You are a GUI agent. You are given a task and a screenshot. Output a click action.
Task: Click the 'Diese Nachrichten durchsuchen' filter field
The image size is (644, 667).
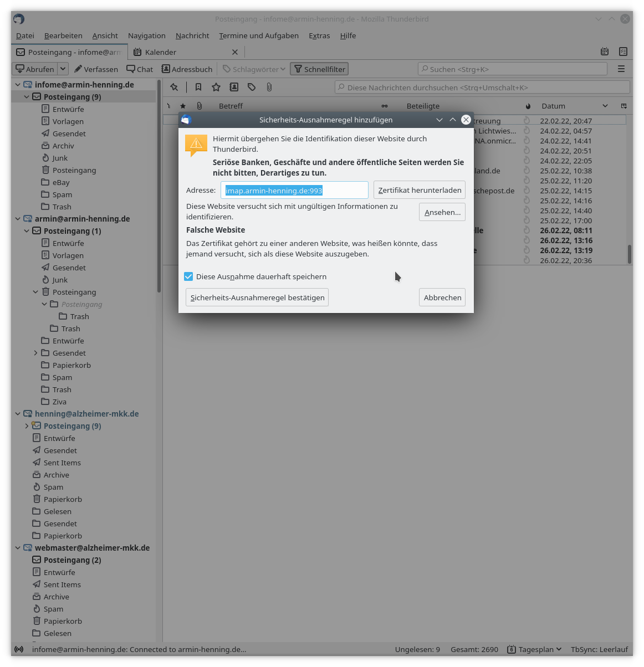coord(482,87)
